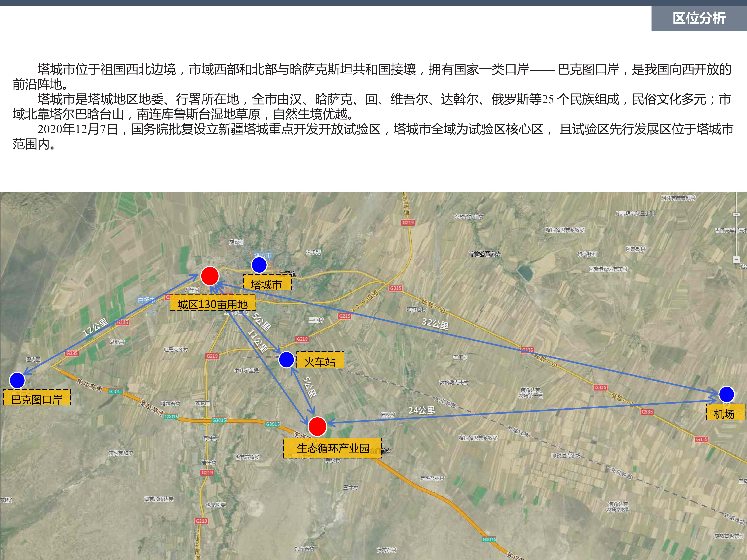The image size is (747, 560).
Task: Click the 5公里 label below 城区130亩用地
Action: point(261,322)
